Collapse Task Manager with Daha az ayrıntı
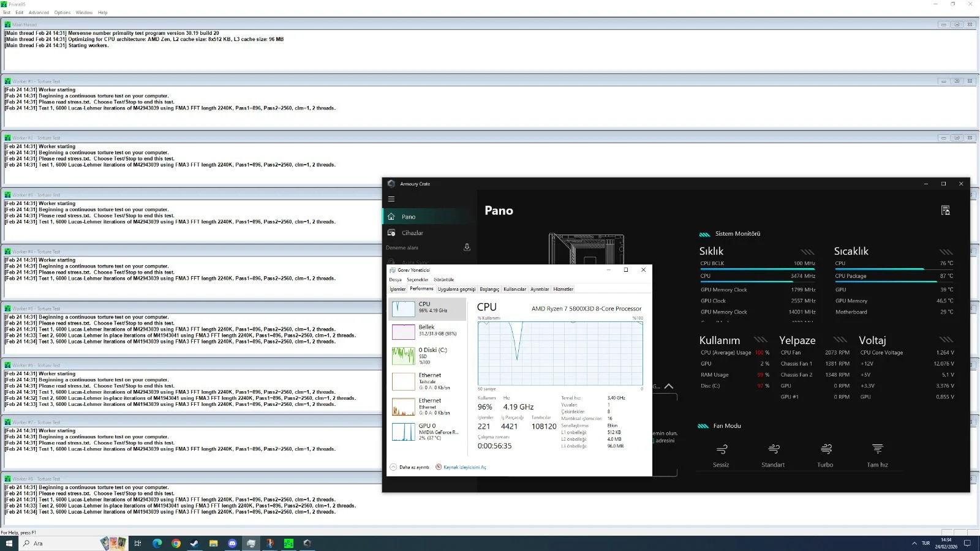Screen dimensions: 980x551 click(410, 467)
